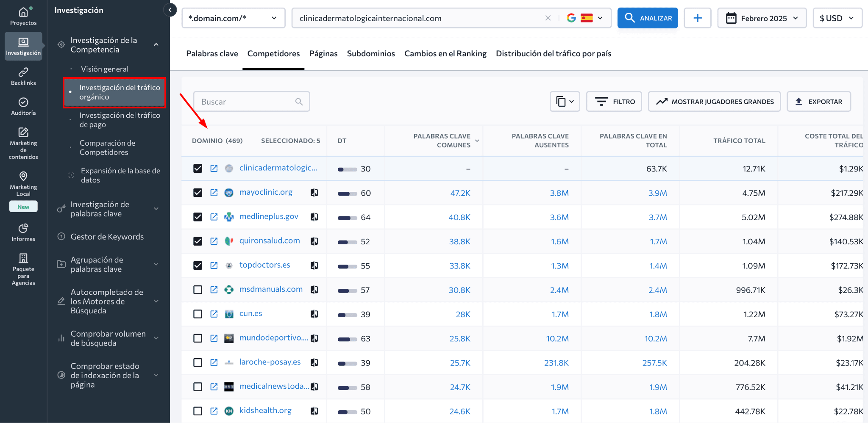The image size is (868, 423).
Task: Open Expansión de la base de datos
Action: tap(120, 175)
